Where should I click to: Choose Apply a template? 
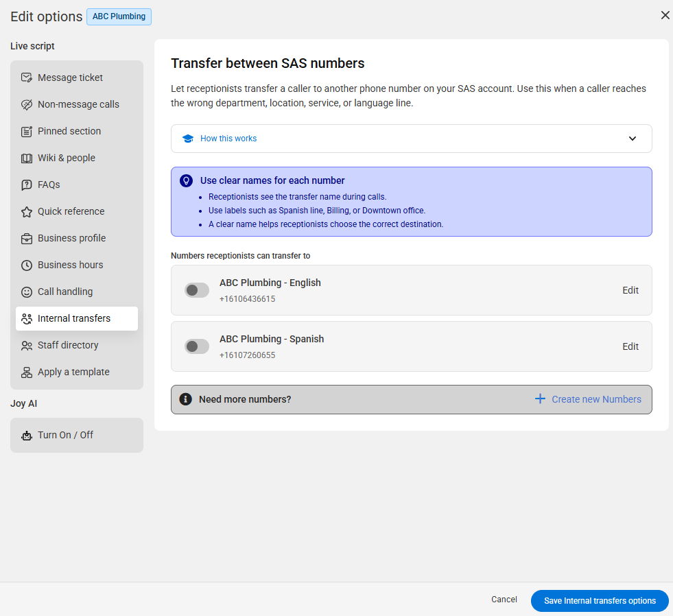(x=77, y=372)
